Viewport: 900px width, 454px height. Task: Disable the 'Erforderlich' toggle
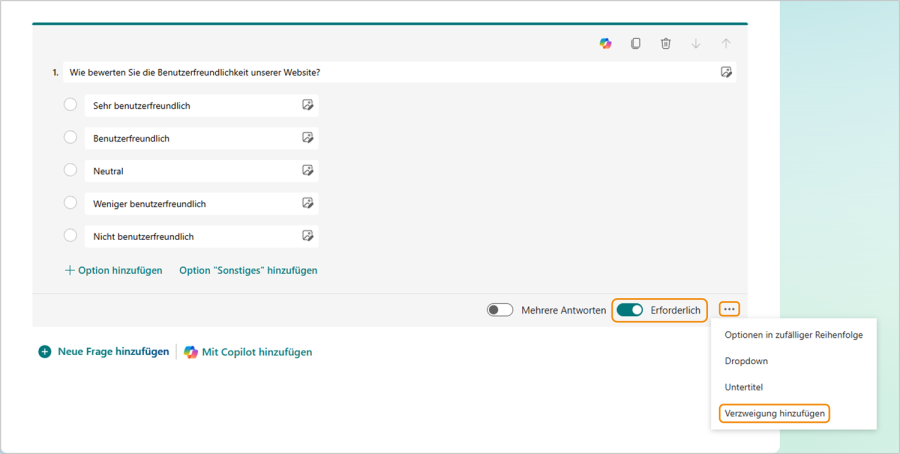tap(630, 310)
